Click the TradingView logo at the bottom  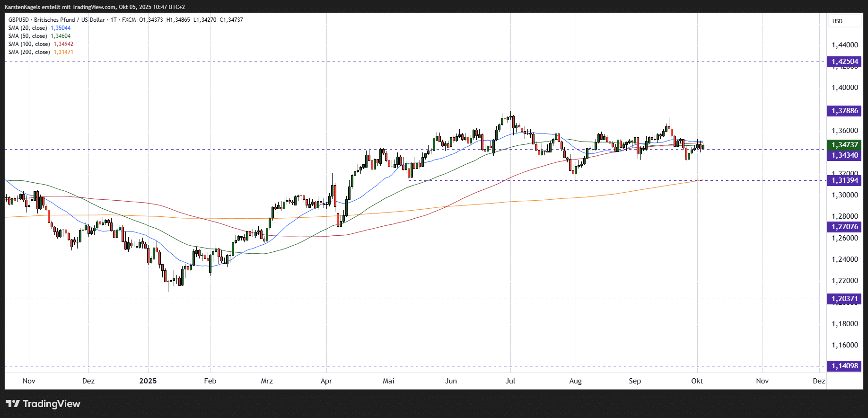coord(43,404)
